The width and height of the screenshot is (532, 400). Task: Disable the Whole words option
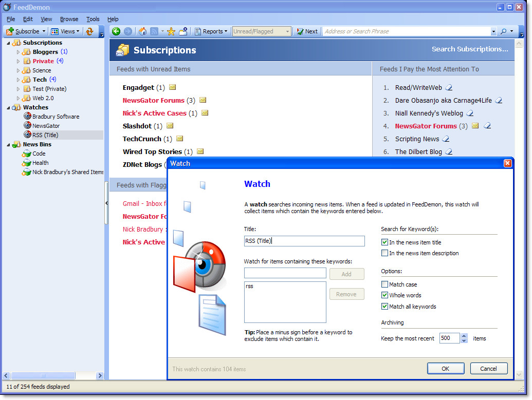(385, 295)
